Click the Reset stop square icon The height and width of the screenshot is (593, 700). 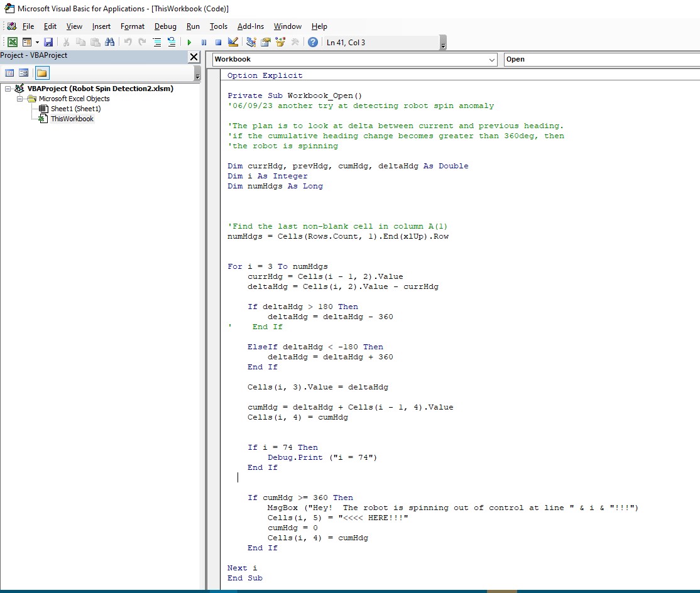point(218,42)
